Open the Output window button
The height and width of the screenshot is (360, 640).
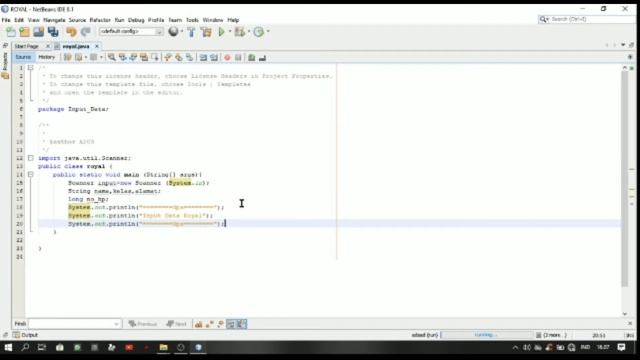pos(25,335)
